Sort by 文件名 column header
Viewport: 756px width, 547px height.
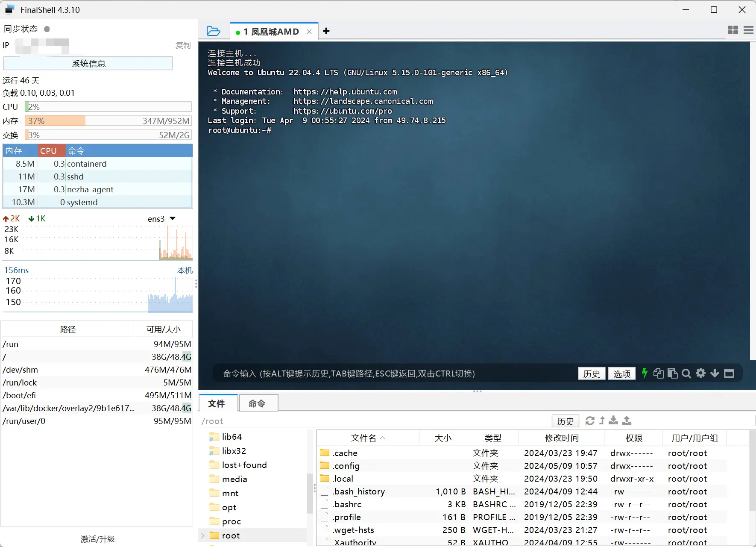pyautogui.click(x=368, y=438)
